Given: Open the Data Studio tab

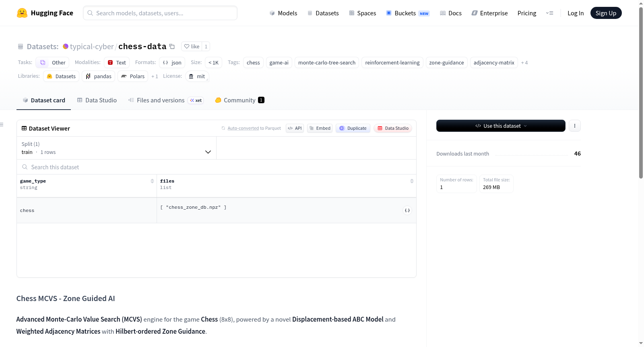Looking at the screenshot, I should tap(97, 100).
